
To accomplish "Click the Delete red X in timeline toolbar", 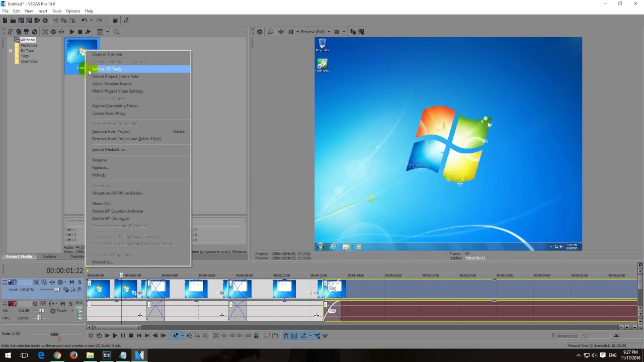I will point(216,335).
